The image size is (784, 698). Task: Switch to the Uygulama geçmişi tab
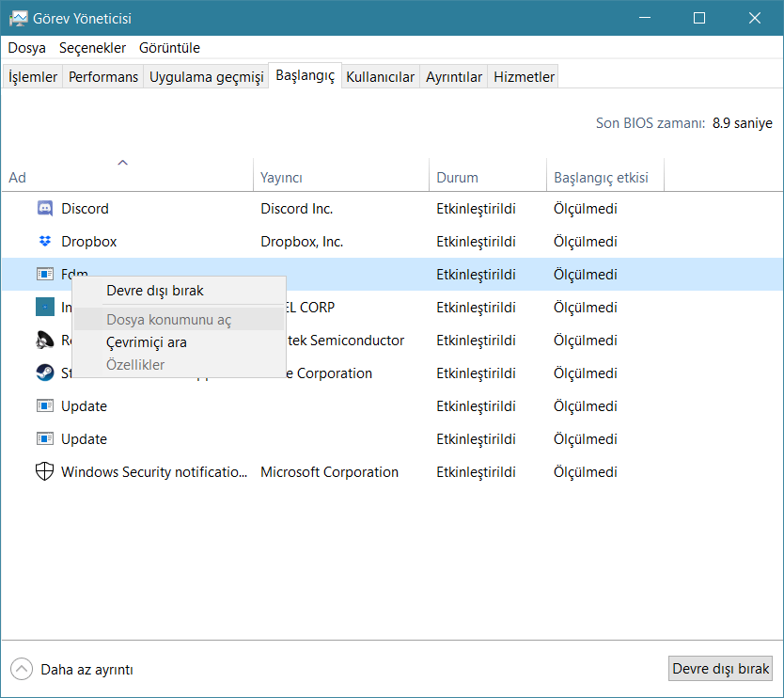(x=206, y=76)
